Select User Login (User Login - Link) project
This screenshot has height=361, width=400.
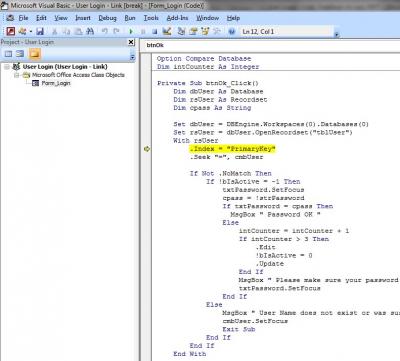[x=65, y=67]
